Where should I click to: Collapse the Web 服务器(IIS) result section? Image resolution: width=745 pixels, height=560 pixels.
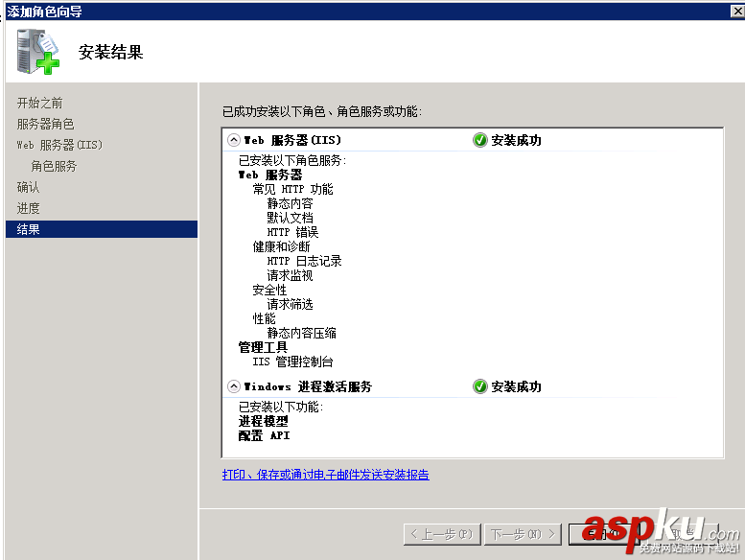pyautogui.click(x=233, y=140)
